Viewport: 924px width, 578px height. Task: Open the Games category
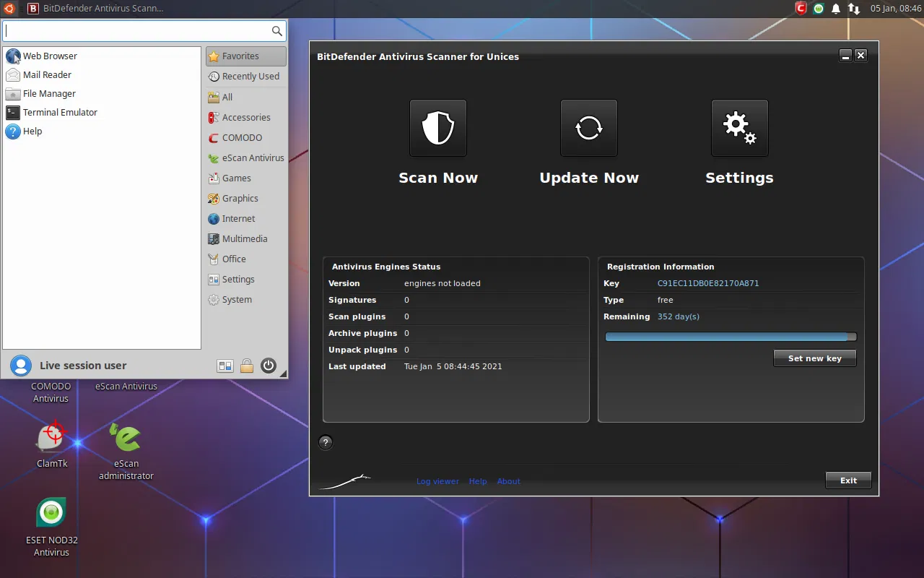246,178
